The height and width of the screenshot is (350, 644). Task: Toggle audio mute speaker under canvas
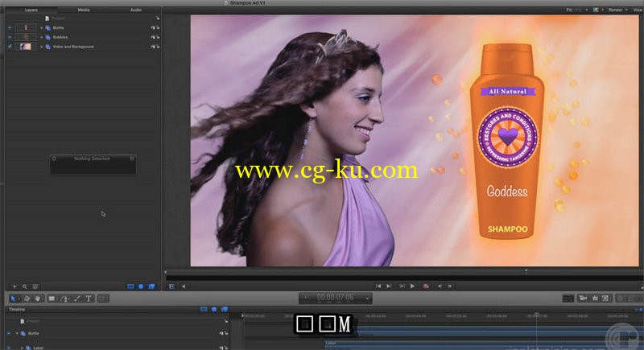pos(184,286)
